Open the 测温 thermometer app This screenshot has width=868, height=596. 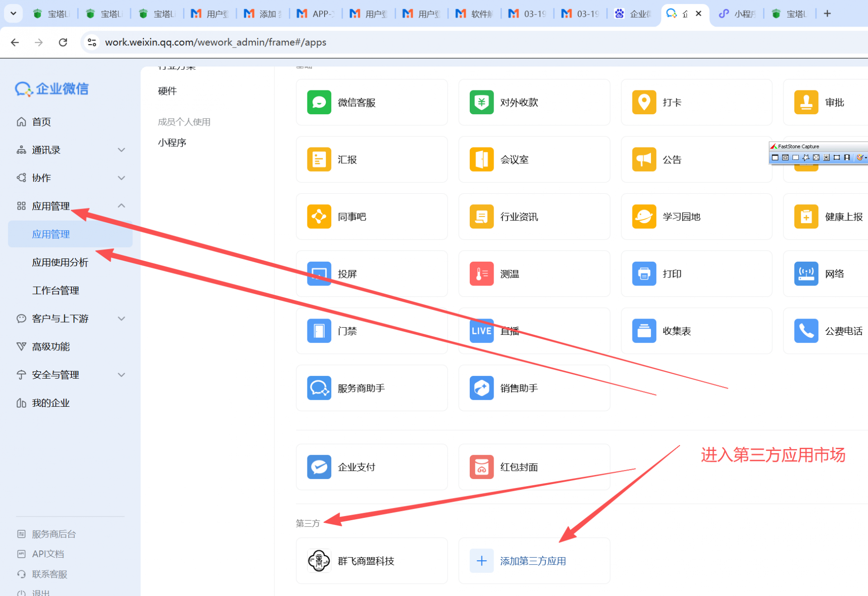481,274
